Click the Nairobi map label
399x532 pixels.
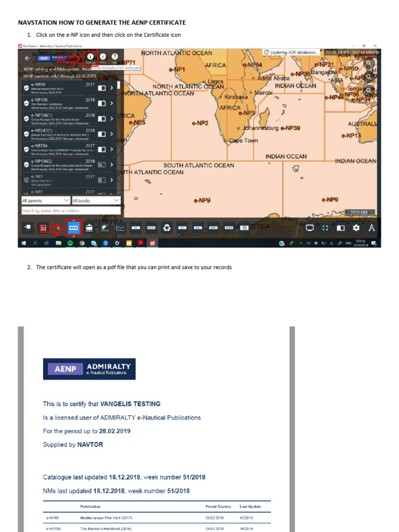[x=263, y=92]
